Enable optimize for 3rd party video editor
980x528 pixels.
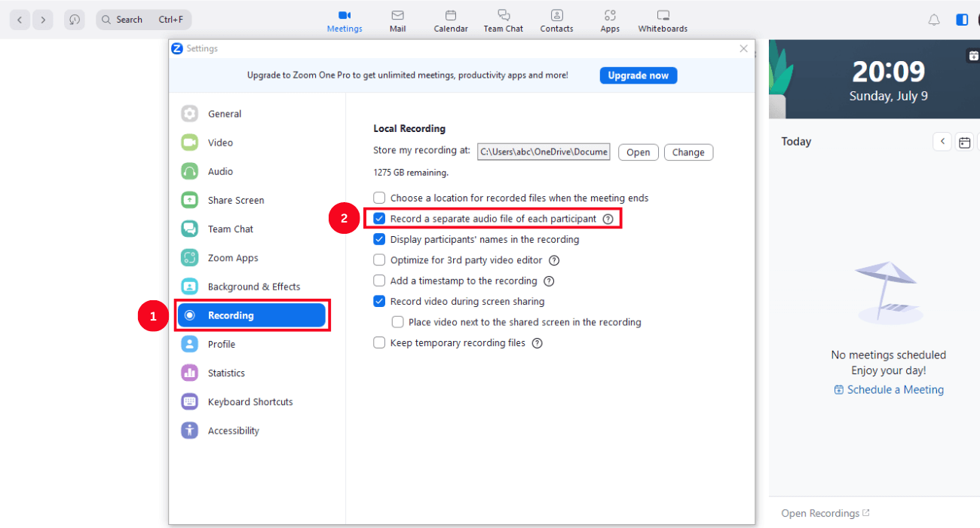pyautogui.click(x=379, y=260)
